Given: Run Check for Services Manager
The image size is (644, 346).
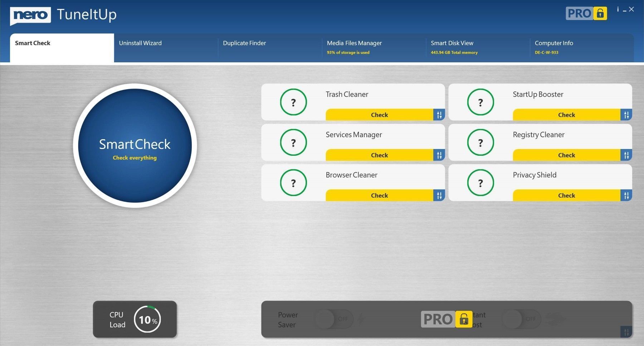Looking at the screenshot, I should coord(380,155).
